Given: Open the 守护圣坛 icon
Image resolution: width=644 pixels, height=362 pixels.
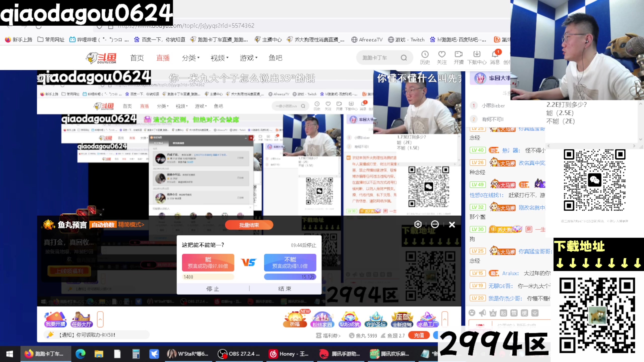Looking at the screenshot, I should [x=376, y=319].
